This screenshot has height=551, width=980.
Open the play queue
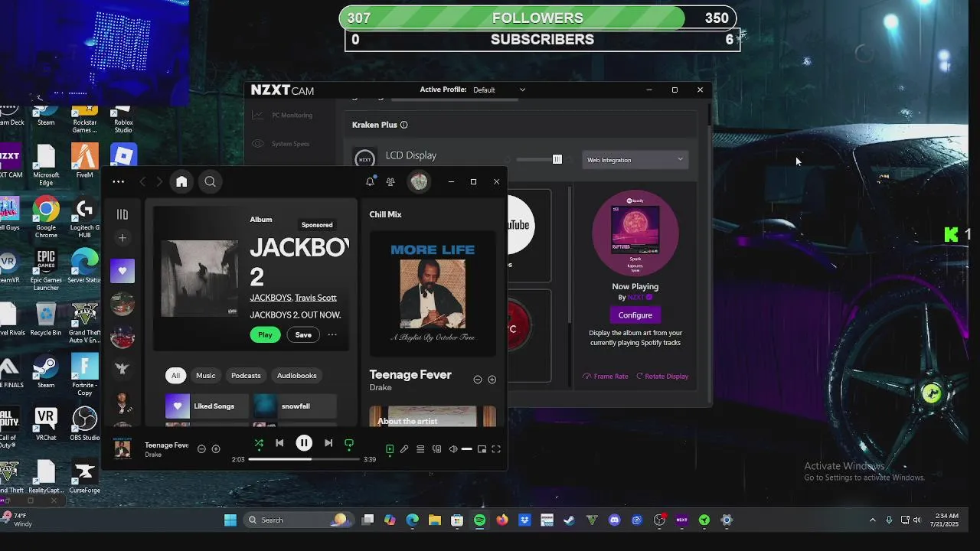pyautogui.click(x=420, y=449)
